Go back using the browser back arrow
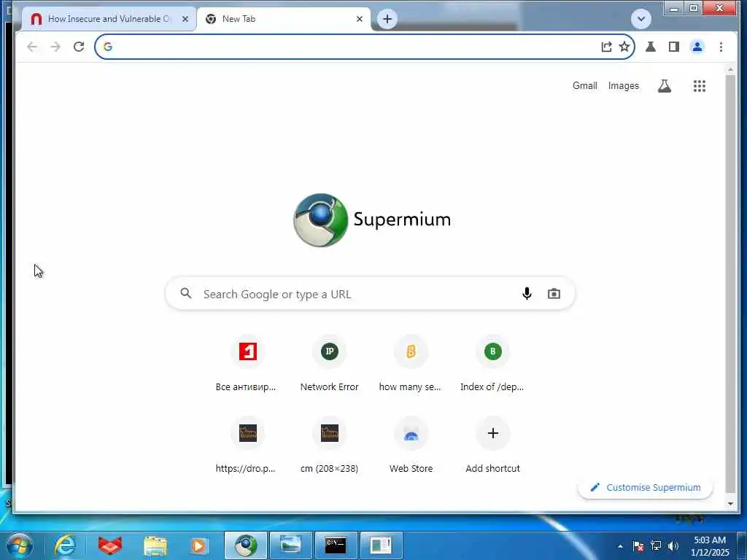The width and height of the screenshot is (747, 560). (x=32, y=47)
